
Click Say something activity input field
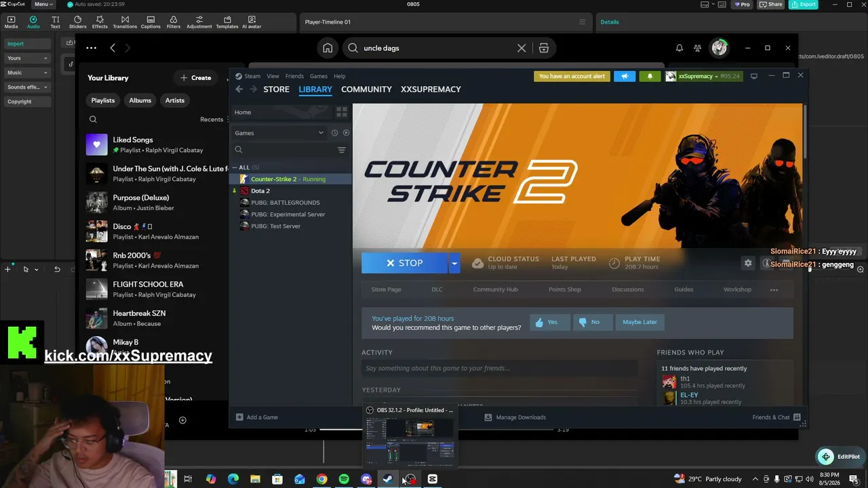pos(498,368)
